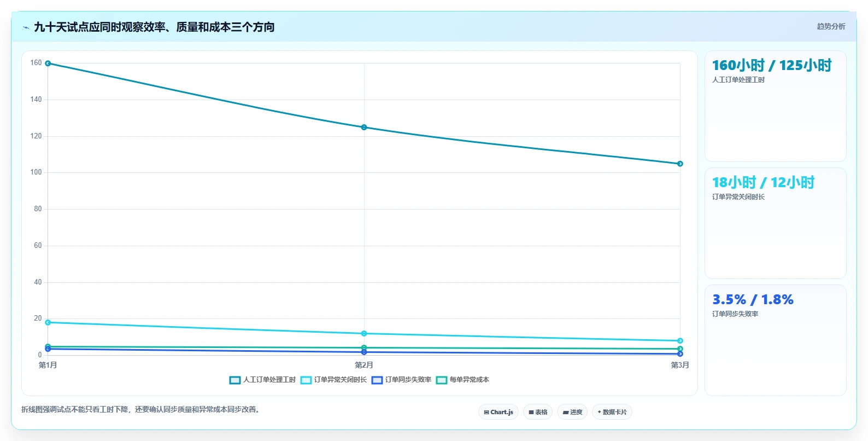Click the 表格 tag
Screen dimensions: 868x441
(x=538, y=412)
